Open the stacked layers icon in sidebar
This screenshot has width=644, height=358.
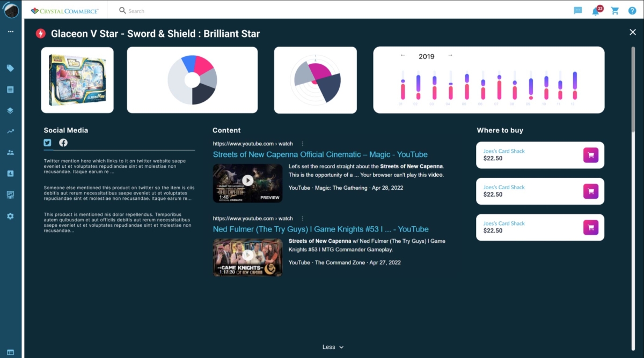pyautogui.click(x=10, y=110)
